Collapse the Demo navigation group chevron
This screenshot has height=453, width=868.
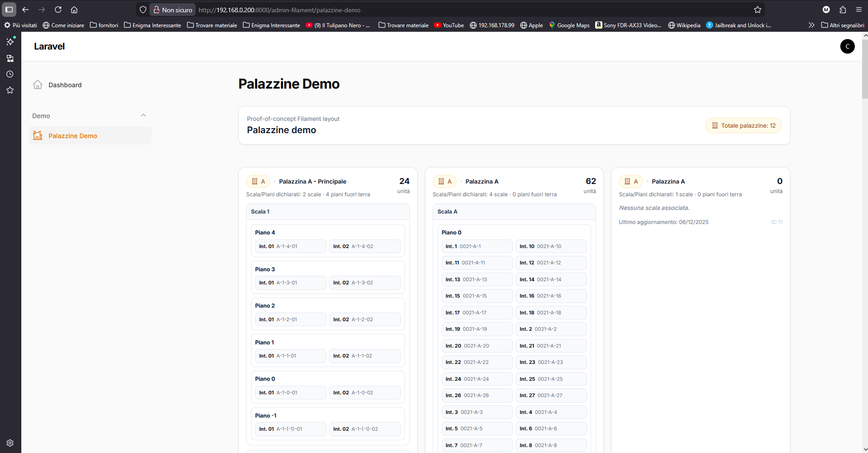pos(143,115)
